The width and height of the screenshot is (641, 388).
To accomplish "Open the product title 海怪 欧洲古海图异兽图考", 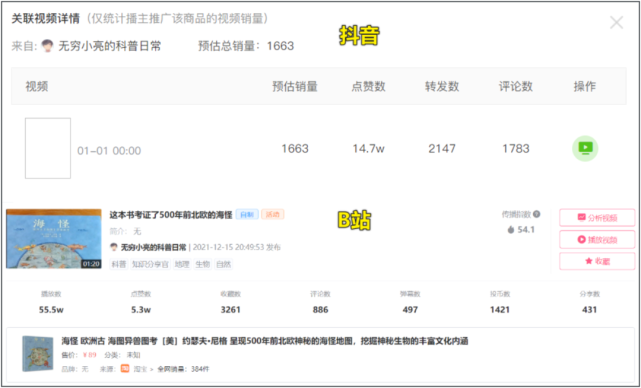I will [x=264, y=341].
